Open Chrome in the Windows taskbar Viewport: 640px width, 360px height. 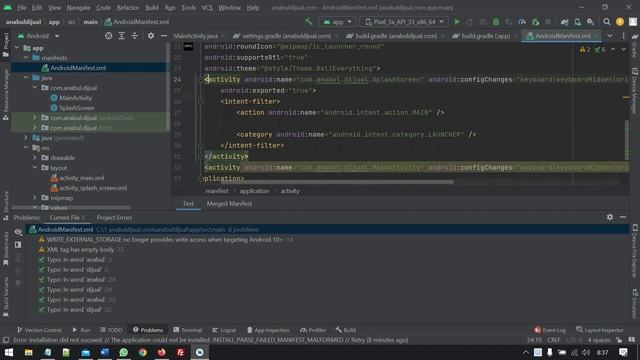click(142, 352)
